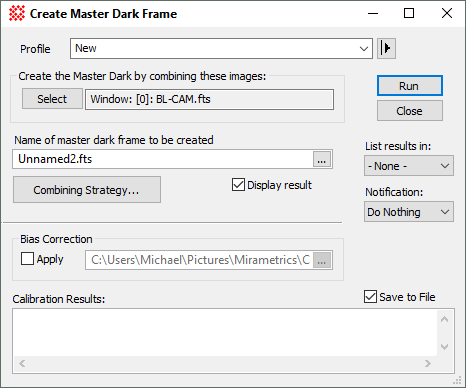
Task: Click the Window: [0]: BL-CAM.fts image field
Action: pos(209,99)
